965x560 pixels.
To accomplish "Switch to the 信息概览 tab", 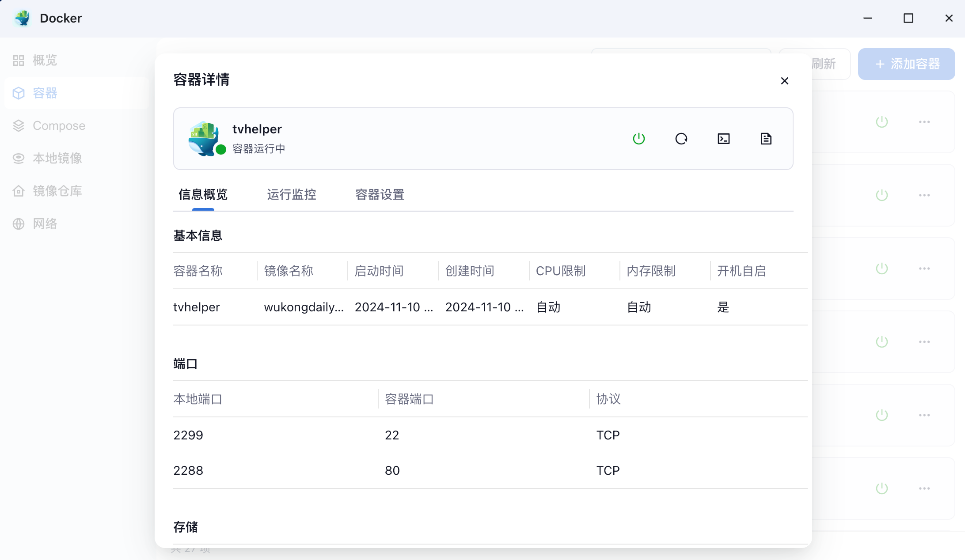I will coord(203,194).
